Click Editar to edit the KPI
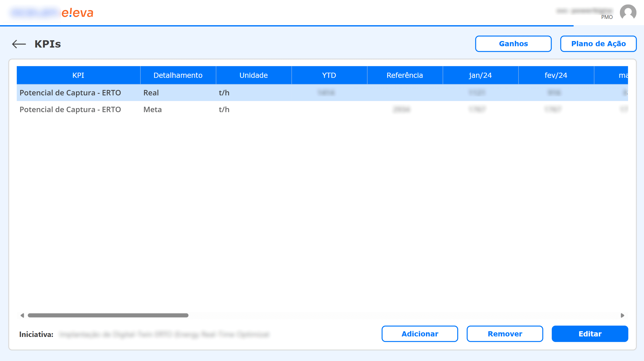This screenshot has width=644, height=361. (590, 334)
